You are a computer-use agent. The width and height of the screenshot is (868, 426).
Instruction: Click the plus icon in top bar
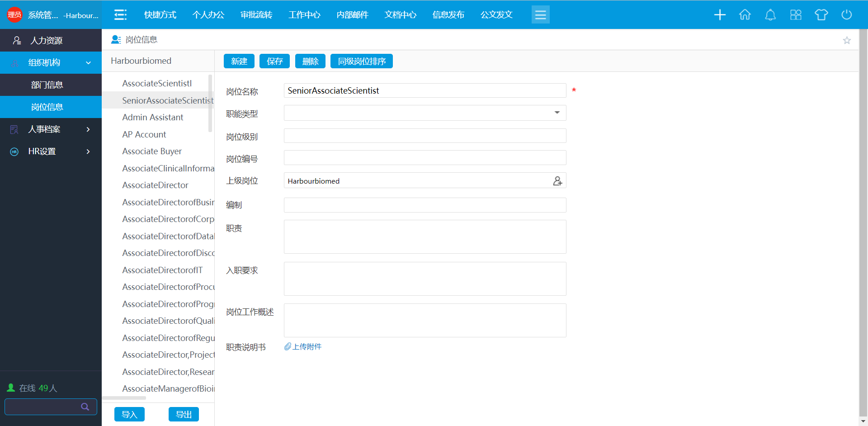pos(720,15)
